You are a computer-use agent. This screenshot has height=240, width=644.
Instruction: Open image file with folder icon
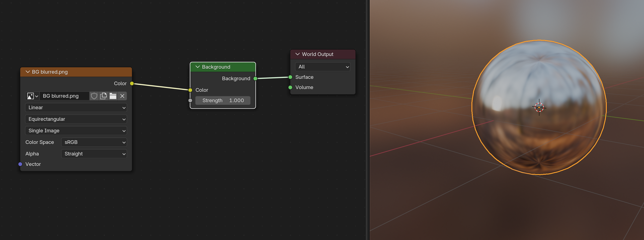click(113, 96)
